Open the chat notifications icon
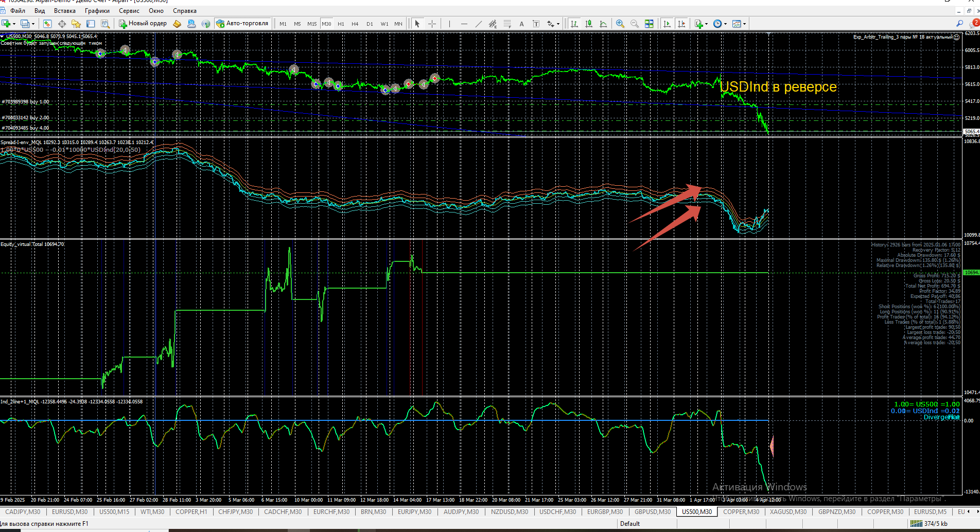This screenshot has width=980, height=532. (974, 24)
